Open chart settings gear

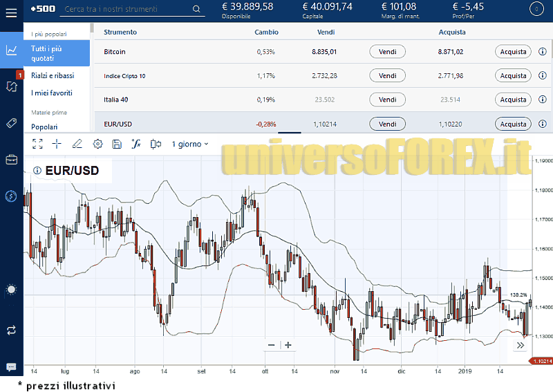[x=97, y=144]
